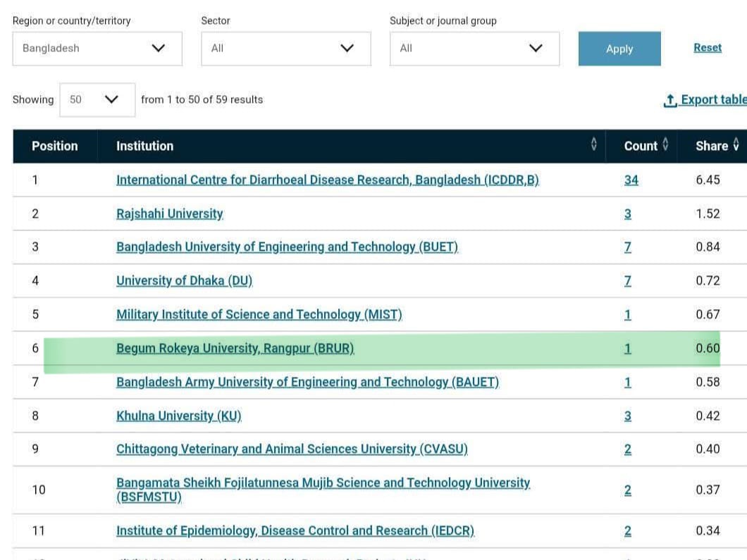Sort table by Share column arrows
The height and width of the screenshot is (560, 747).
coord(736,144)
